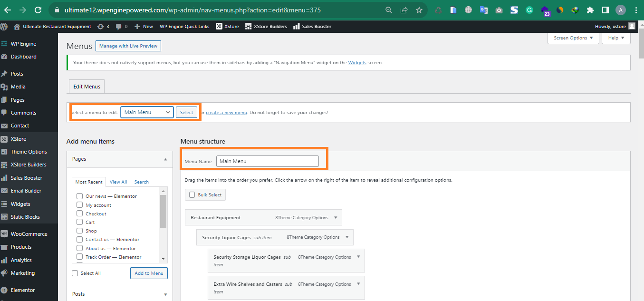This screenshot has width=644, height=301.
Task: Check the Cart page checkbox
Action: click(80, 222)
